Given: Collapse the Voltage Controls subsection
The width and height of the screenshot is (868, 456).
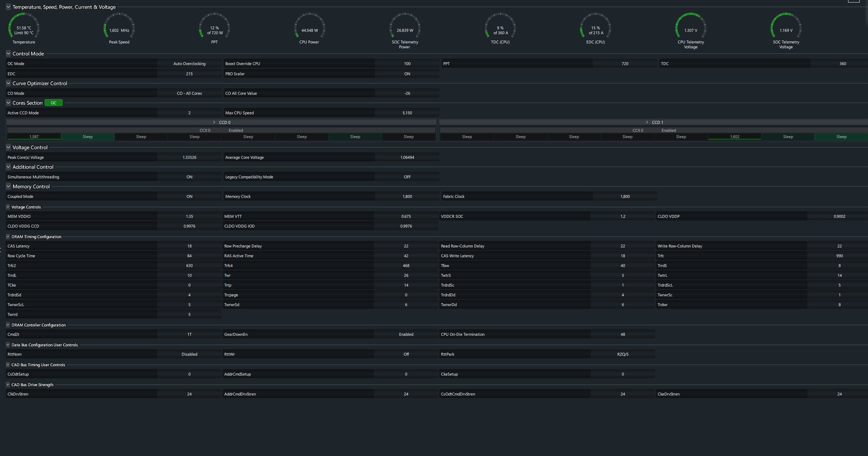Looking at the screenshot, I should (8, 207).
